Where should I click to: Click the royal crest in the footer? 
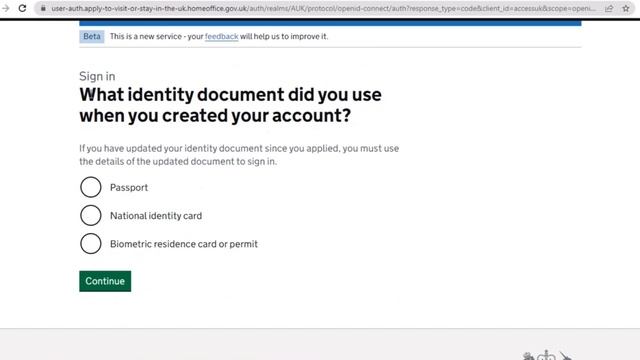coord(547,355)
